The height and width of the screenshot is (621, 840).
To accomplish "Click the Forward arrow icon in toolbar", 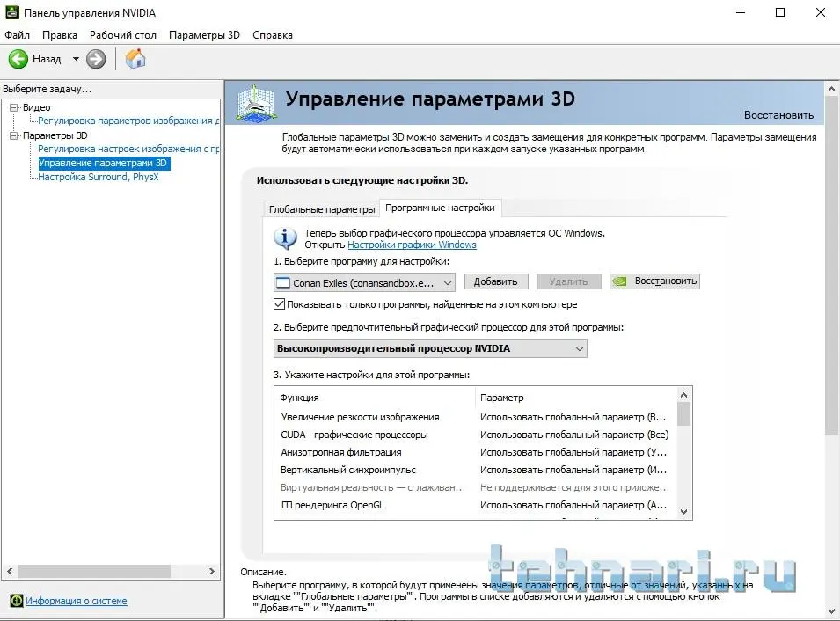I will tap(96, 59).
